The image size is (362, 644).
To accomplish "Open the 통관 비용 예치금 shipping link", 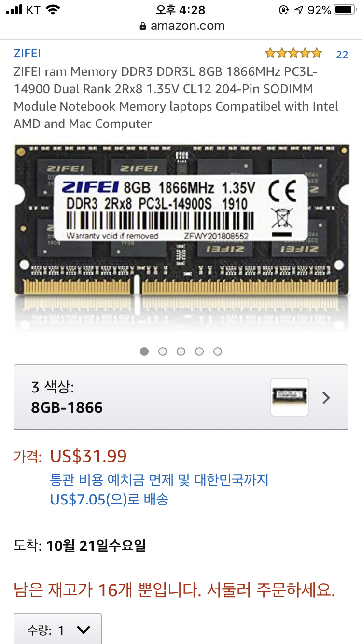I will [159, 490].
